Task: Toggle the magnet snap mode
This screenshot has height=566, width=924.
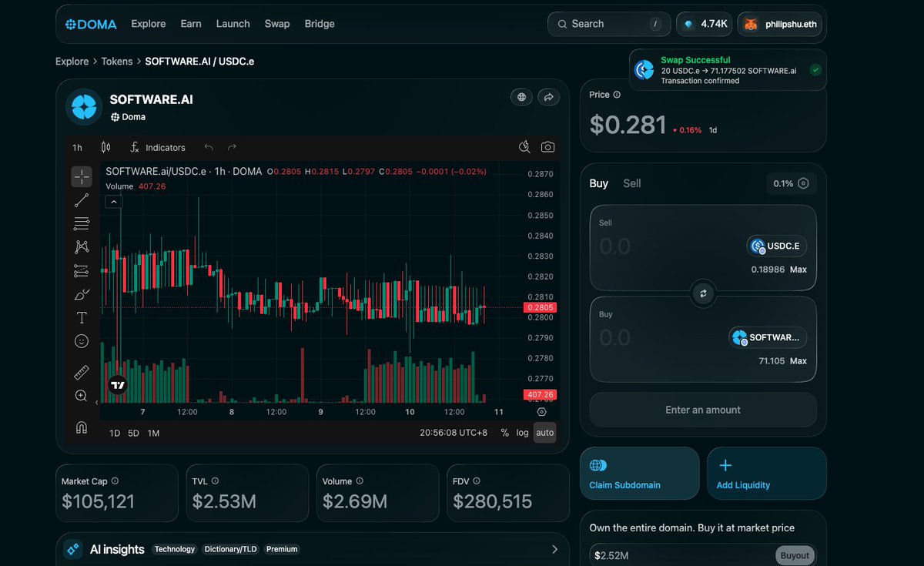Action: coord(82,427)
